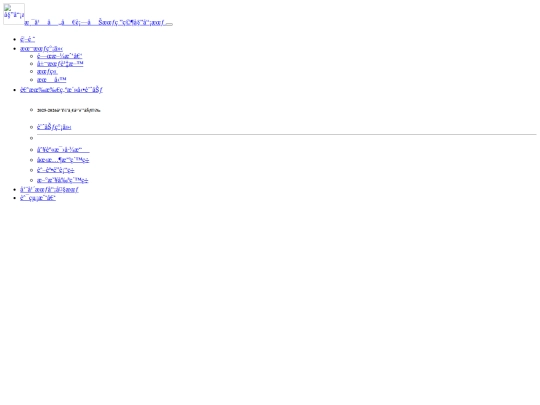Open the second sub-link below the rule, containing ¶

[63, 160]
